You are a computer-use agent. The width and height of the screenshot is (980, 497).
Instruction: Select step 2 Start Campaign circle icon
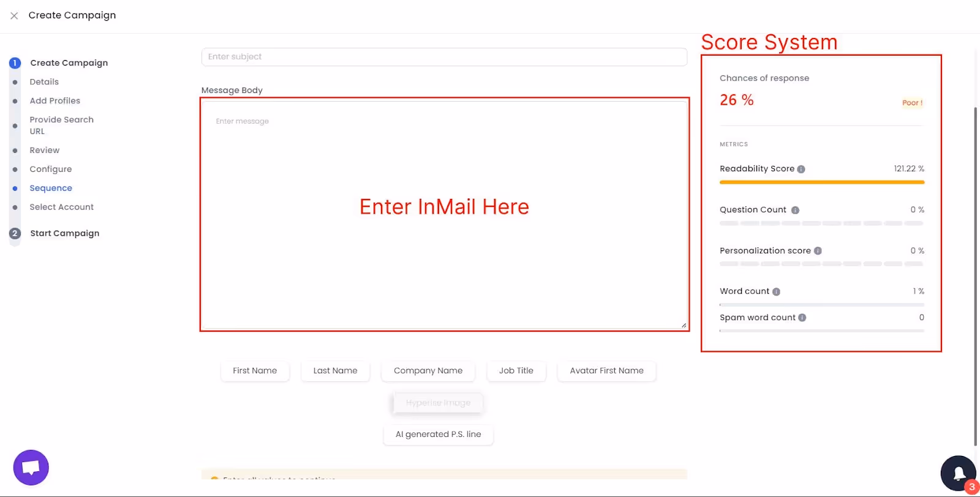tap(15, 233)
